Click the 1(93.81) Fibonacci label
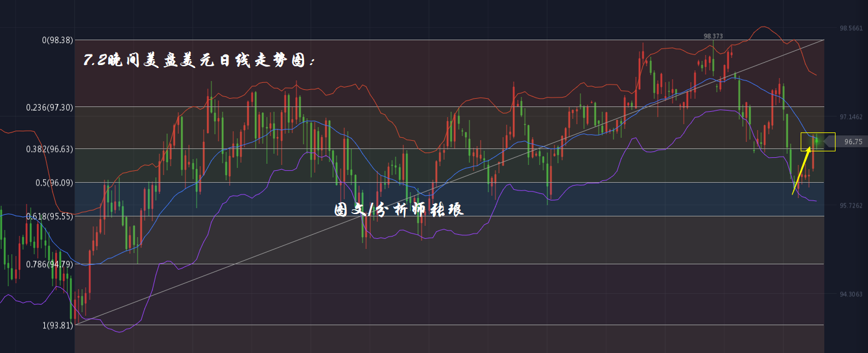 pos(57,325)
